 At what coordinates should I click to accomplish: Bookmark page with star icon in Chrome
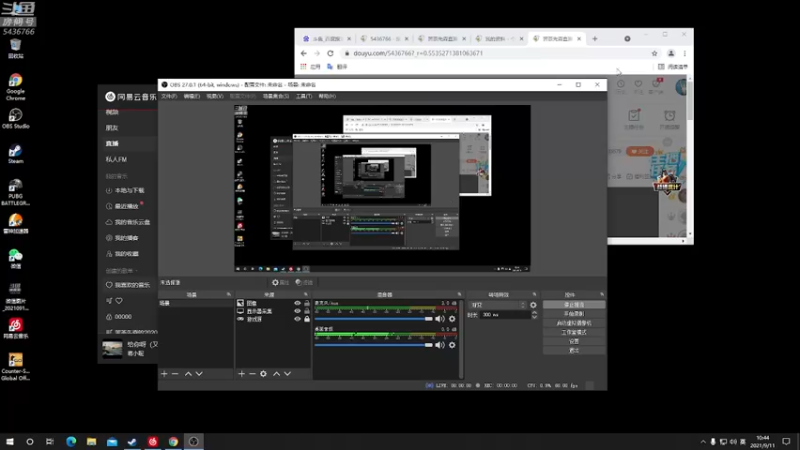[x=655, y=53]
